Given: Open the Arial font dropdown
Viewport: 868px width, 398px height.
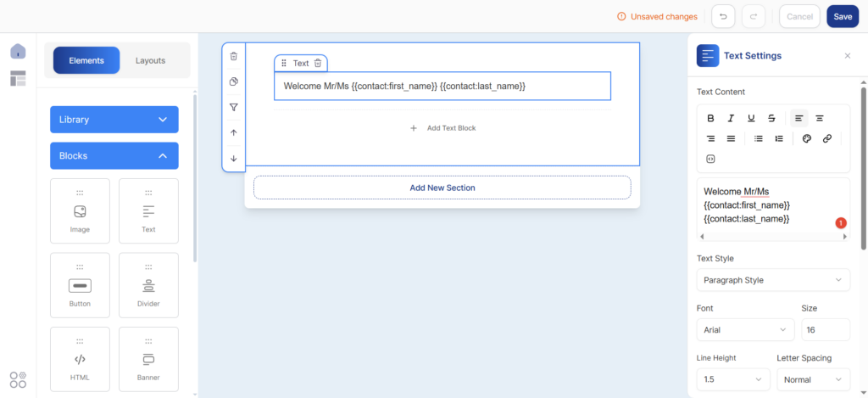Looking at the screenshot, I should [745, 329].
